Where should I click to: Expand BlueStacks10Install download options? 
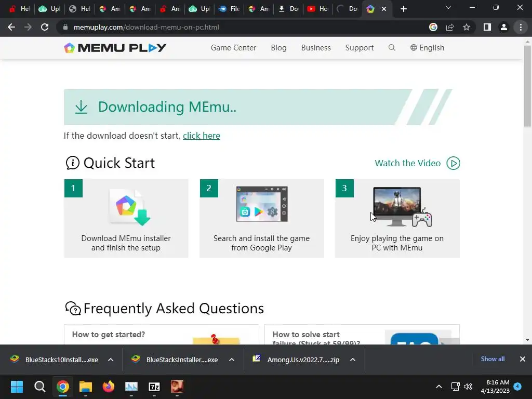(x=111, y=360)
